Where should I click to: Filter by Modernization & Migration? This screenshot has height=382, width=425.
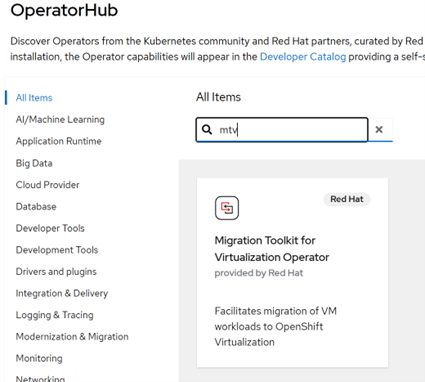pos(72,337)
